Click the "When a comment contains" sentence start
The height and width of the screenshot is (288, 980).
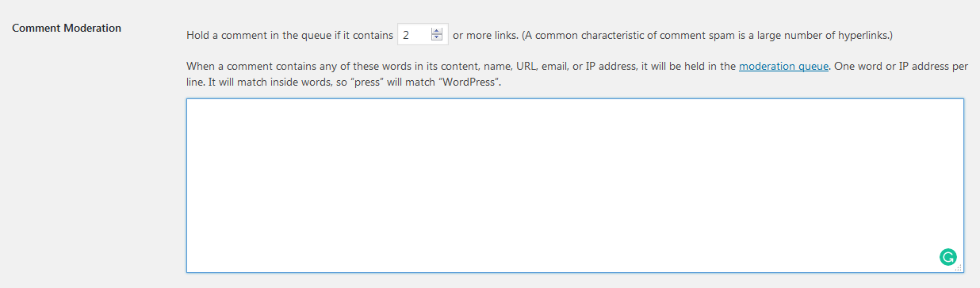pos(249,67)
